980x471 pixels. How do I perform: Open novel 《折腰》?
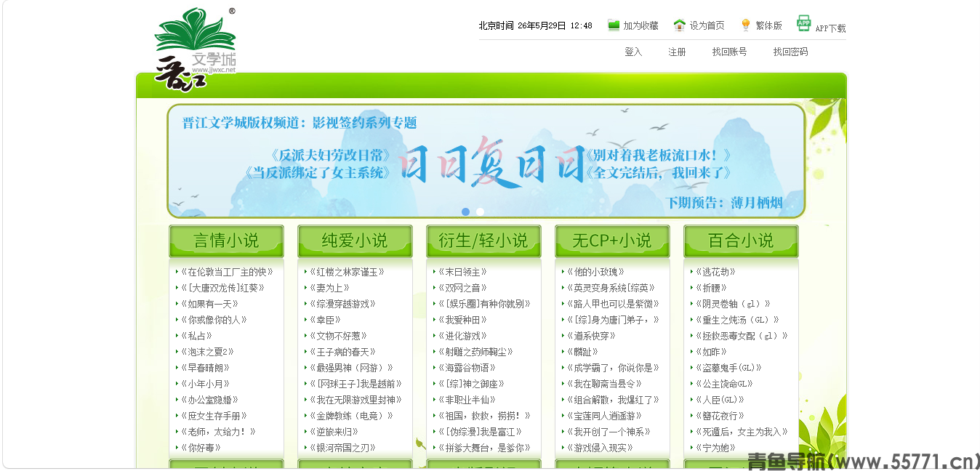coord(712,288)
